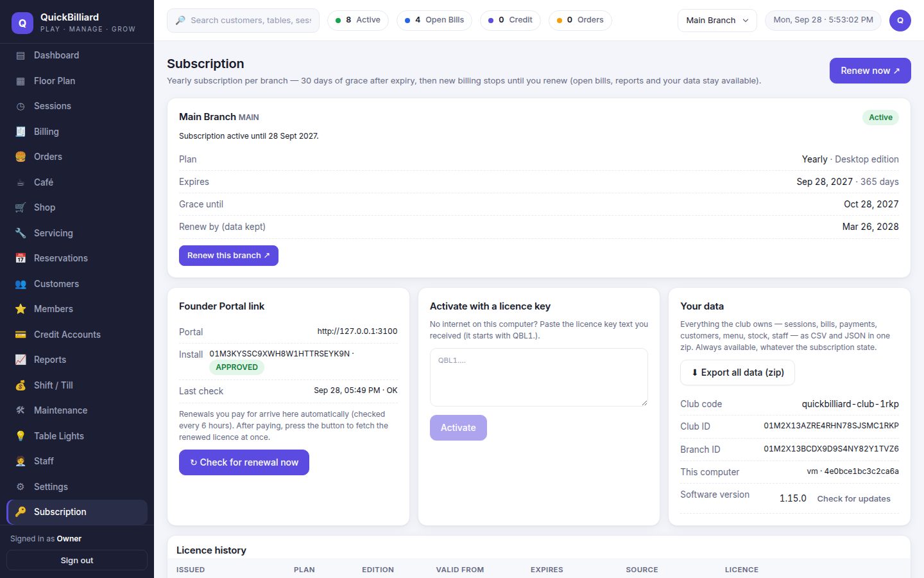Viewport: 924px width, 578px height.
Task: Click the 0 Credit status pill
Action: pyautogui.click(x=510, y=21)
